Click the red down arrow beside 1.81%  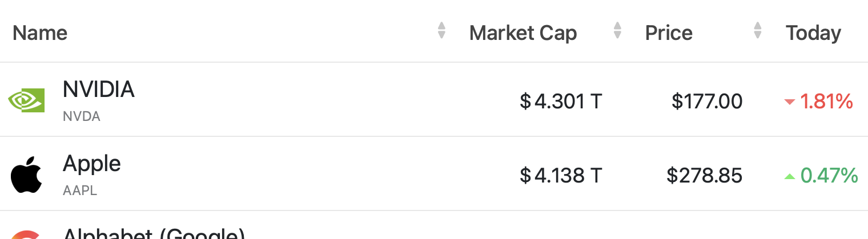(790, 102)
